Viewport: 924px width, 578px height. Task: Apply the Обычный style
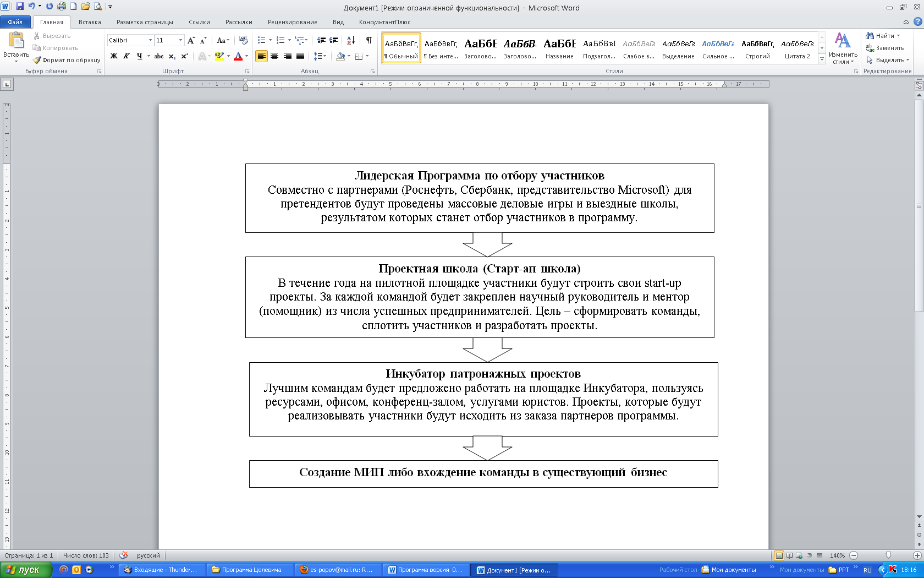(x=402, y=48)
